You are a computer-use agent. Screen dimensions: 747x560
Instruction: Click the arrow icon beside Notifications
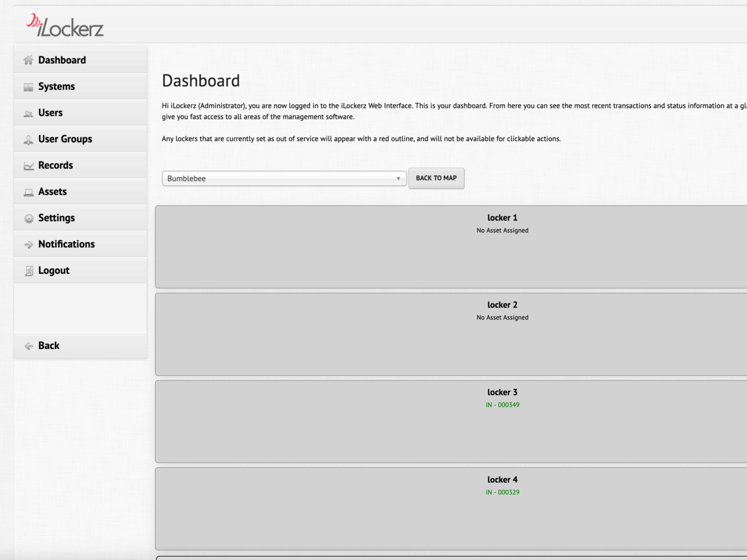[29, 245]
